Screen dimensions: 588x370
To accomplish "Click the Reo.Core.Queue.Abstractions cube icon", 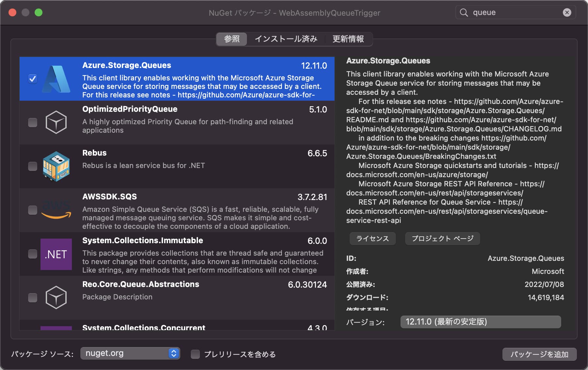I will point(56,297).
